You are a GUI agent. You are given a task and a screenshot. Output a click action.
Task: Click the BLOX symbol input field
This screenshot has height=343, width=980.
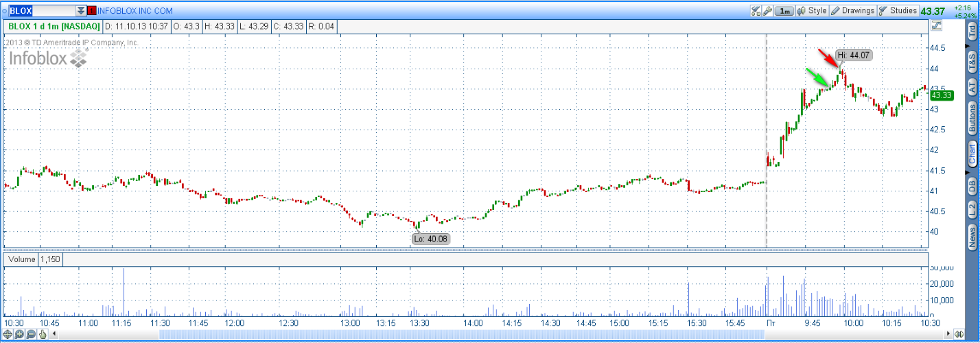coord(42,11)
